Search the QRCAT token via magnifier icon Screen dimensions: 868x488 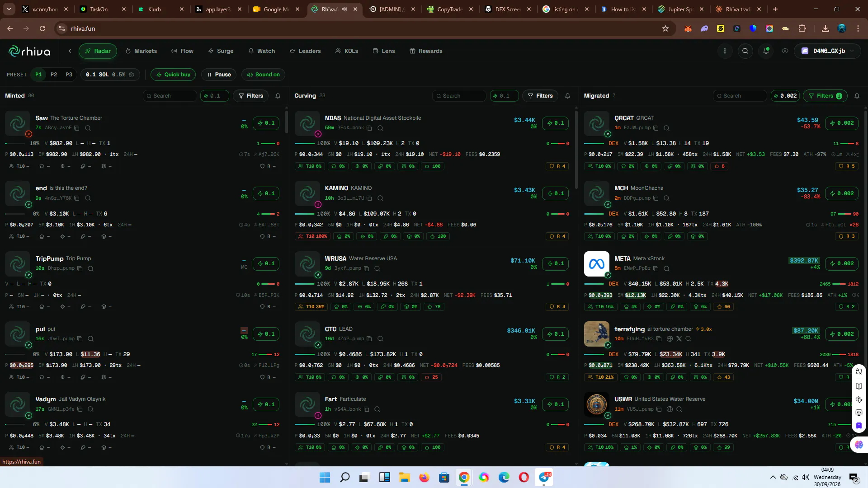click(666, 128)
